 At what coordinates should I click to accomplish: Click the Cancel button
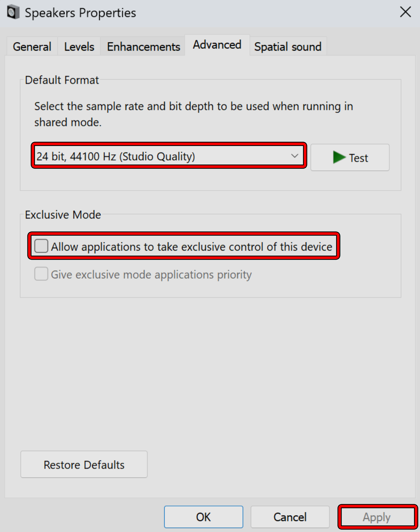coord(290,517)
